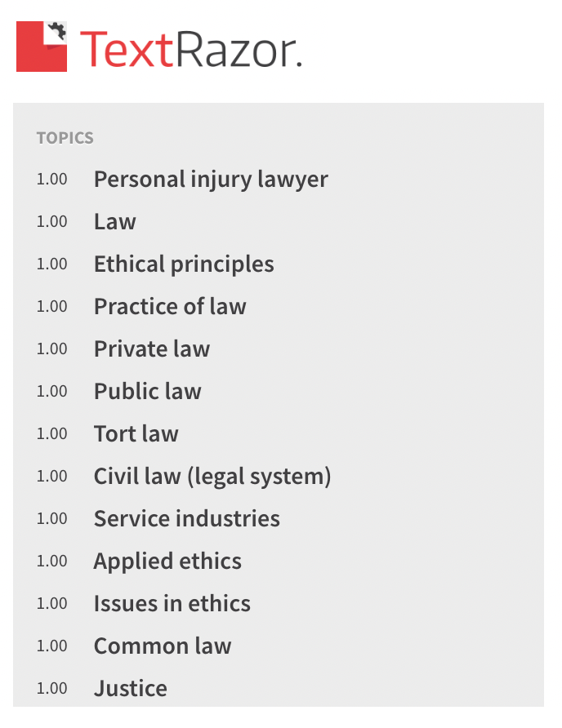Viewport: 562px width, 728px height.
Task: Select the 'Personal injury lawyer' topic
Action: (211, 179)
